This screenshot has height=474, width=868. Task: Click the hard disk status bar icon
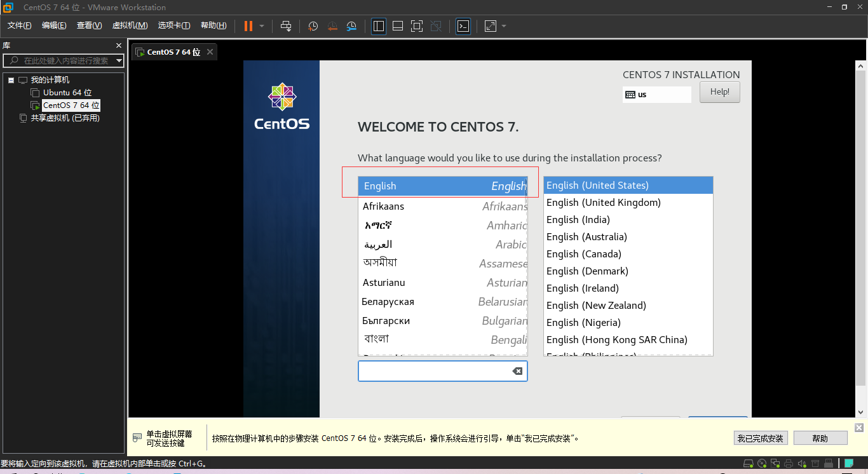pyautogui.click(x=749, y=463)
